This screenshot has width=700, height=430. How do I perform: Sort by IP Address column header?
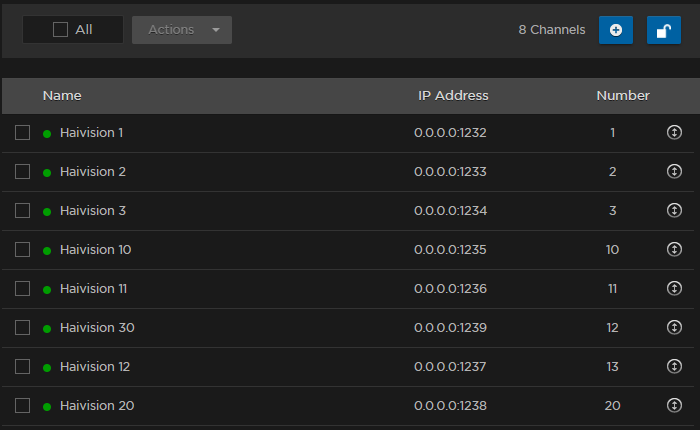(x=453, y=96)
